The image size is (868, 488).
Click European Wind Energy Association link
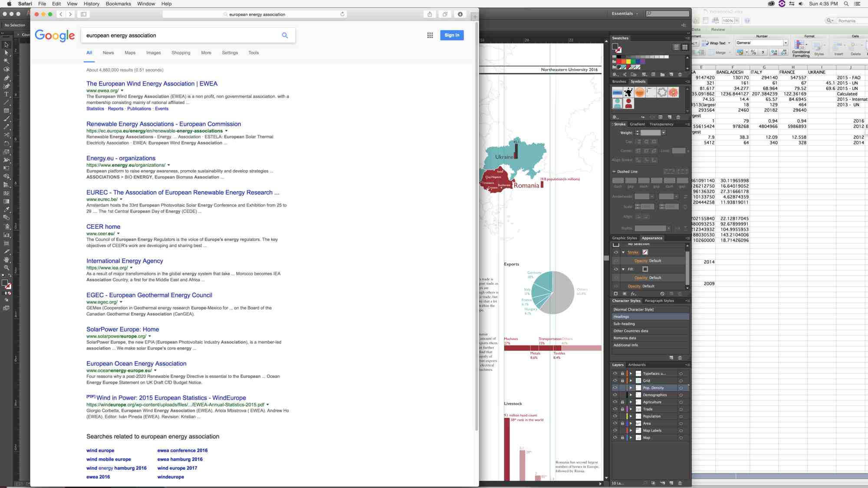pyautogui.click(x=152, y=83)
